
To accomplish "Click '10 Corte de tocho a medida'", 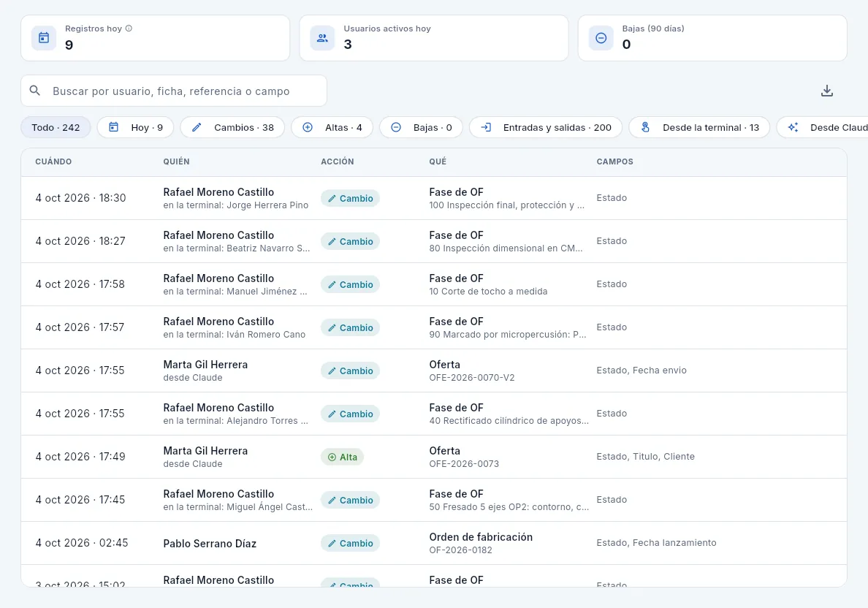I will tap(488, 292).
